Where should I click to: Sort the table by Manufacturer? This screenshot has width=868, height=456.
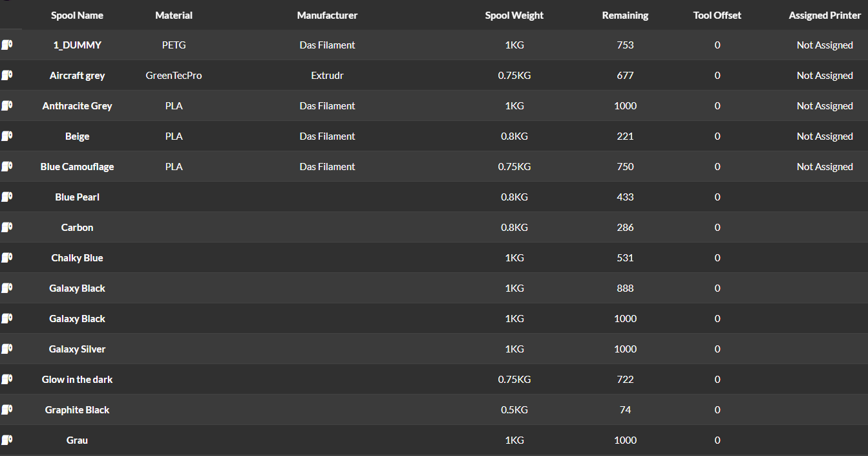pos(327,15)
